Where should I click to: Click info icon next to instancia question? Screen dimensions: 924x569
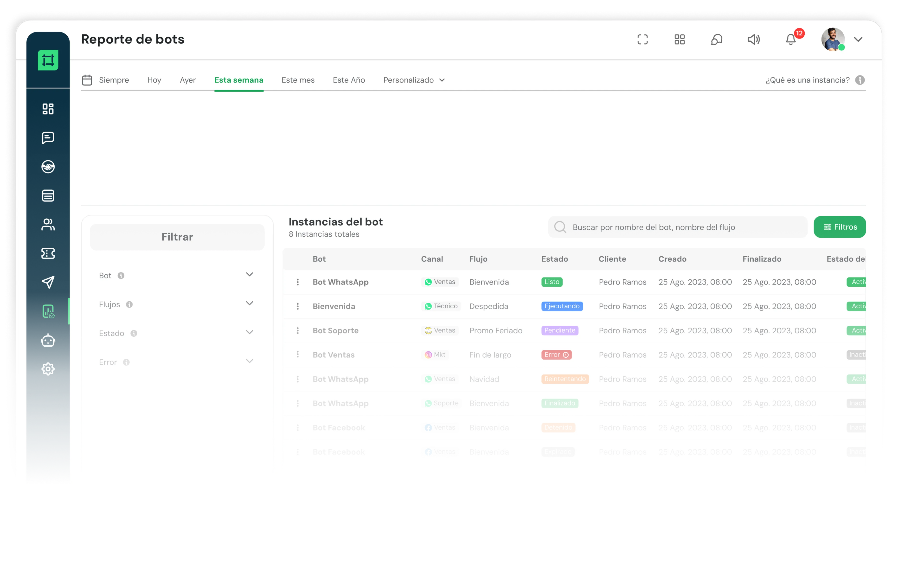[x=860, y=80]
